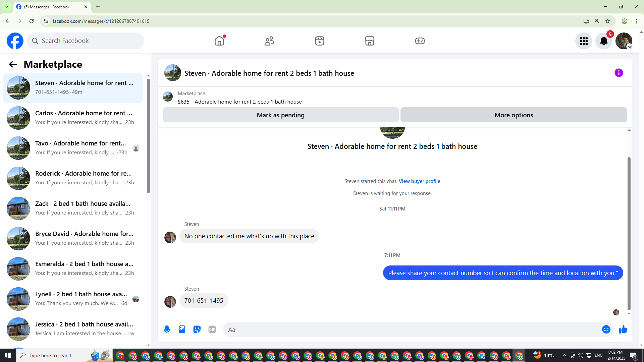Click More options button
Image resolution: width=644 pixels, height=362 pixels.
(514, 115)
